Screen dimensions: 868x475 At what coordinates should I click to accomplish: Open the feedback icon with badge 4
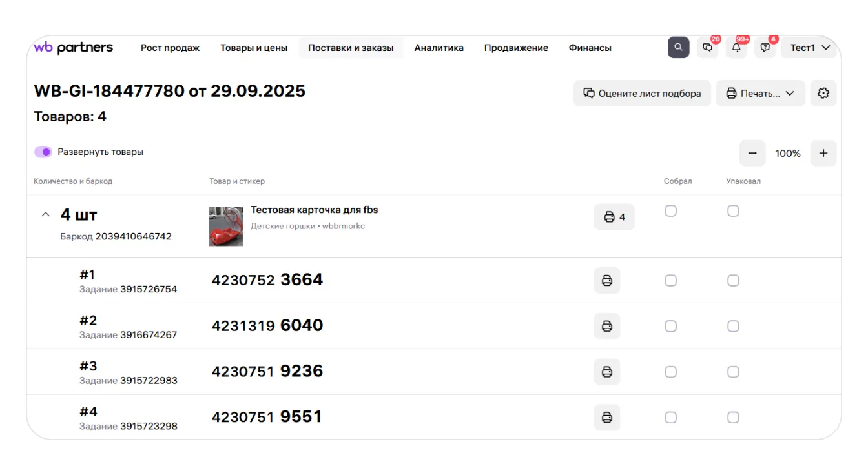(765, 48)
